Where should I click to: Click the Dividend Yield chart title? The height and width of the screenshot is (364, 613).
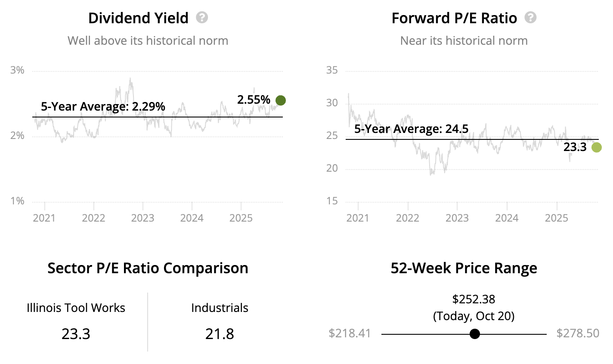(x=138, y=18)
